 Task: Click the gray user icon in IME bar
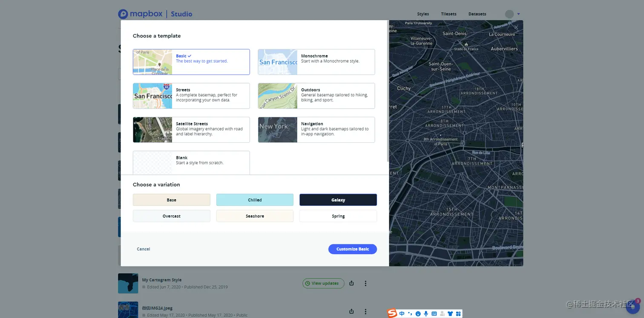click(x=442, y=314)
